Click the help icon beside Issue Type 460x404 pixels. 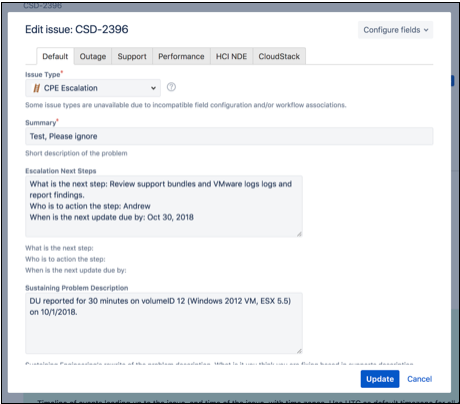pos(171,87)
